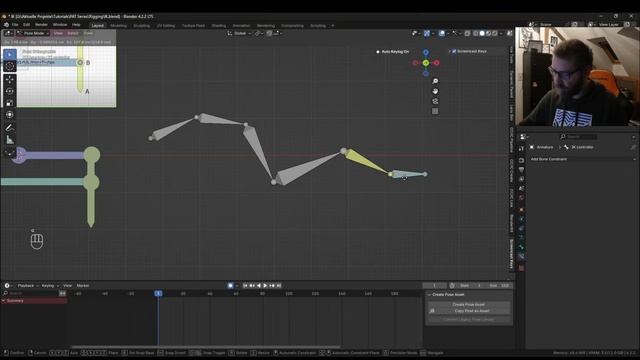Click the timeline horizontal scrollbar
This screenshot has width=640, height=360.
pos(205,347)
